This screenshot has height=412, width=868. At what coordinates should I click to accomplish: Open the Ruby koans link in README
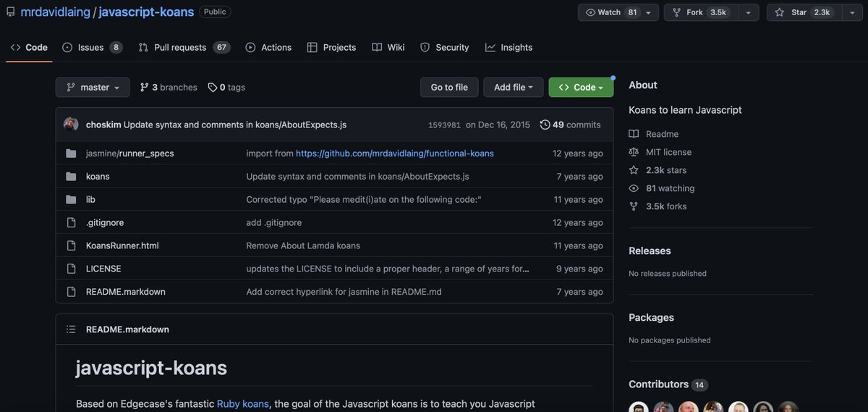pyautogui.click(x=243, y=404)
